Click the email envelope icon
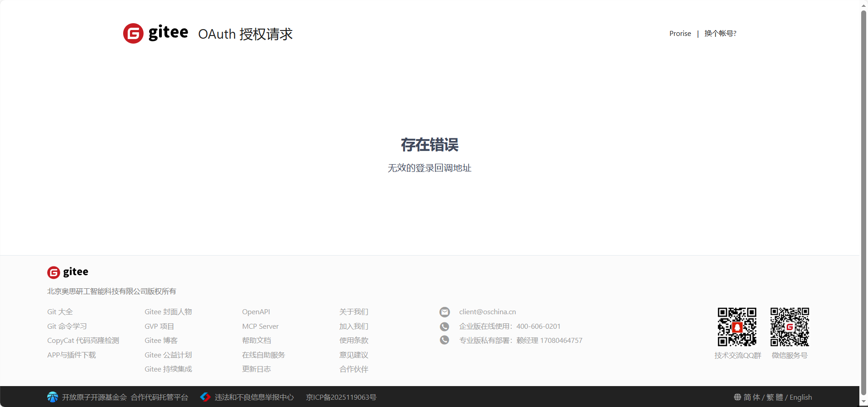Viewport: 868px width, 407px height. coord(444,312)
